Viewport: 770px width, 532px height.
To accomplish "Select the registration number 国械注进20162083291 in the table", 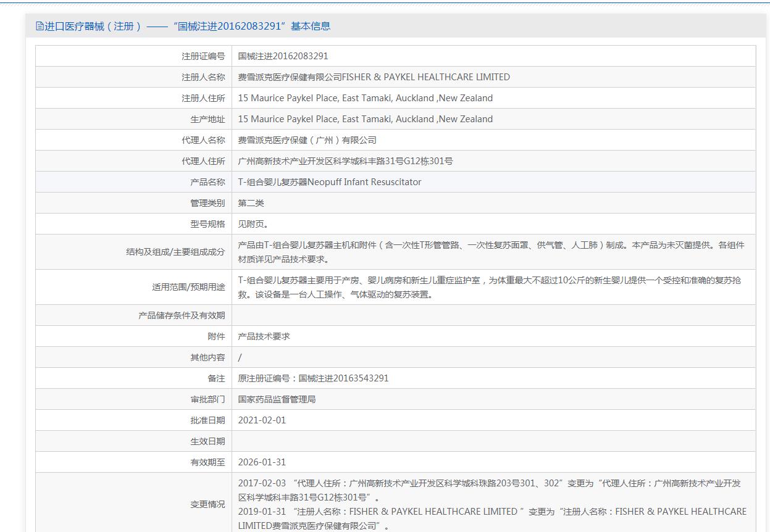I will click(283, 56).
